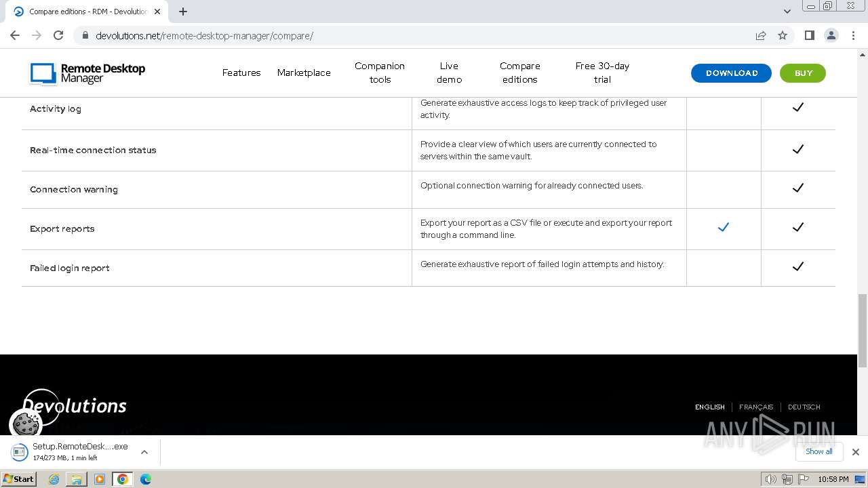
Task: Click the Devolutions footer logo
Action: [75, 406]
